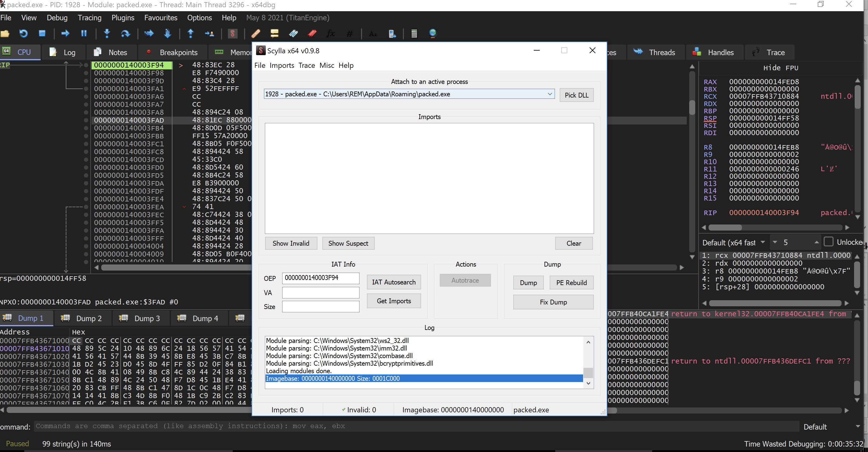
Task: Open the Imports menu in Scylla
Action: coord(282,65)
